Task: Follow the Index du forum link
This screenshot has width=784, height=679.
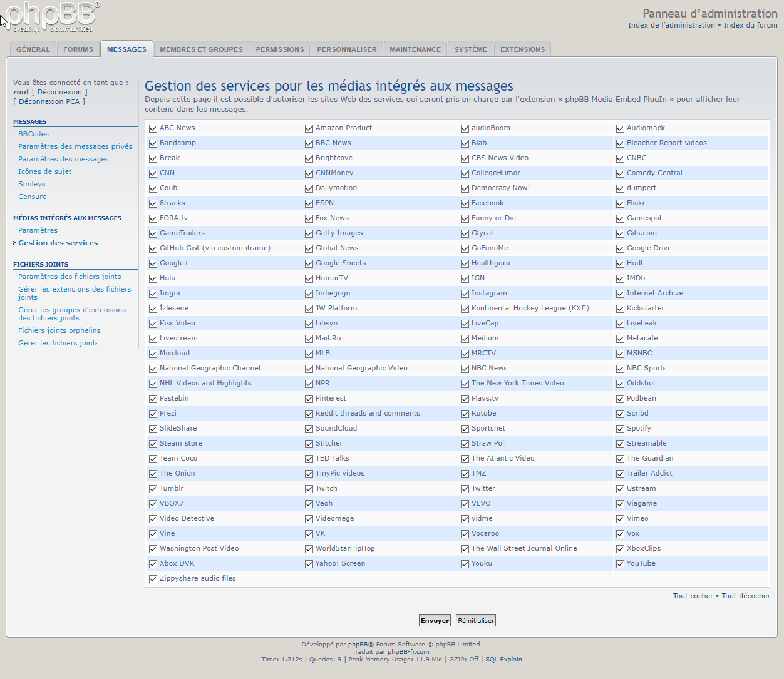Action: [x=750, y=25]
